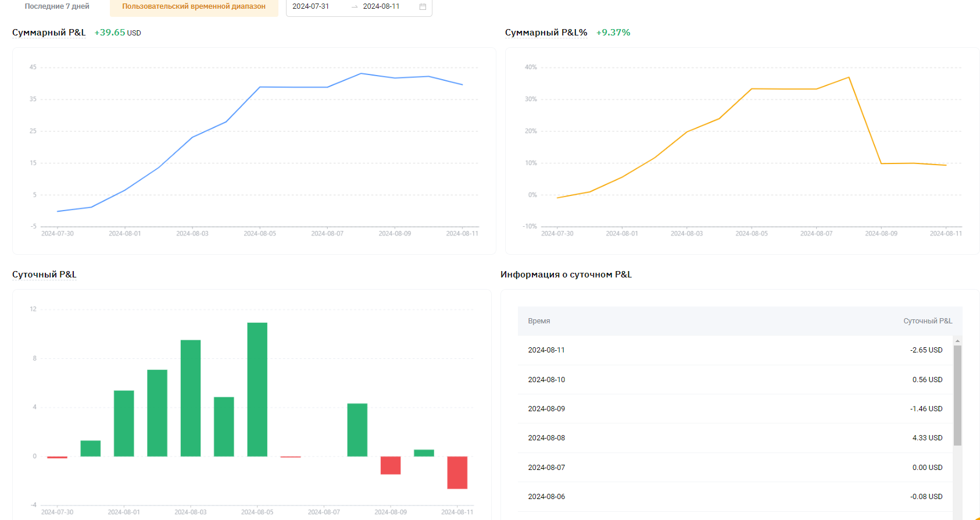
Task: Click the end date field 2024-08-11
Action: pos(381,6)
